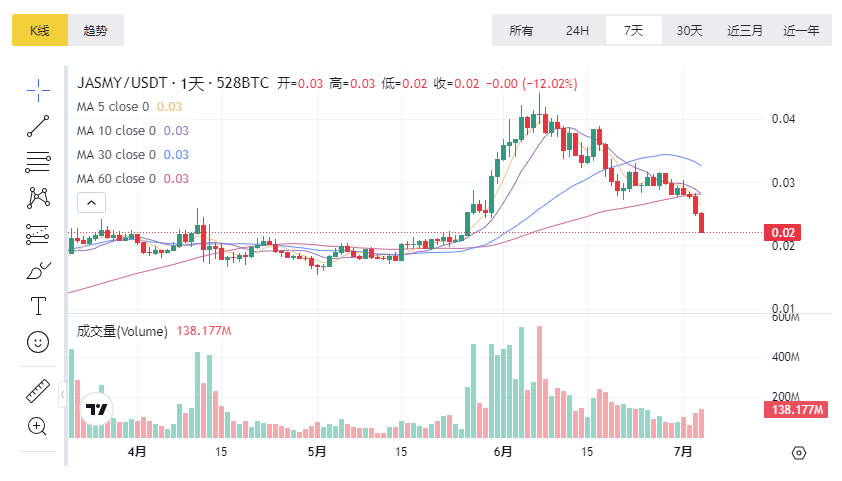Collapse the left drawing toolbar handle
The width and height of the screenshot is (842, 481).
tap(62, 394)
